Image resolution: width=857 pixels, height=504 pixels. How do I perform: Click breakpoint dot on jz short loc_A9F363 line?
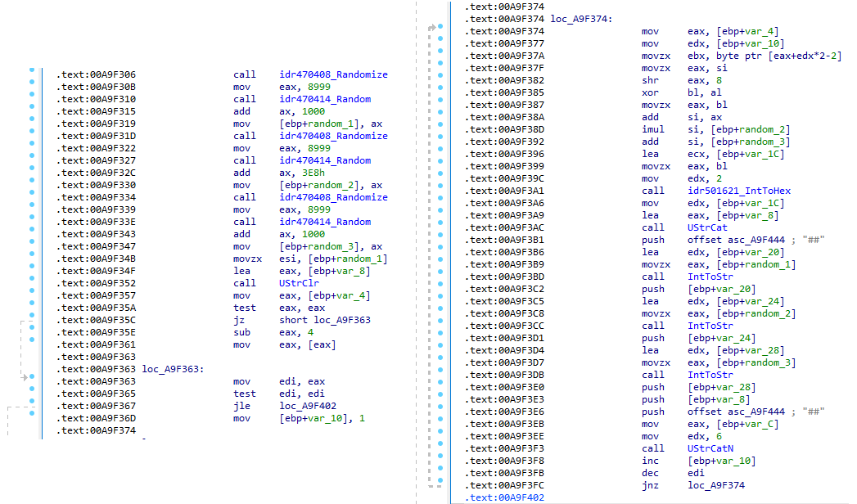[x=30, y=320]
